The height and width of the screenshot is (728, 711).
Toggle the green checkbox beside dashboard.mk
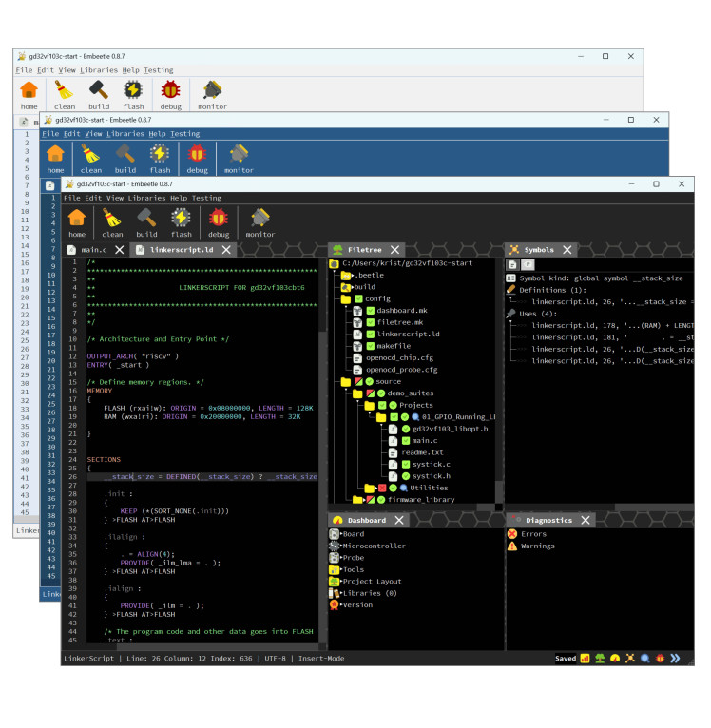[371, 311]
